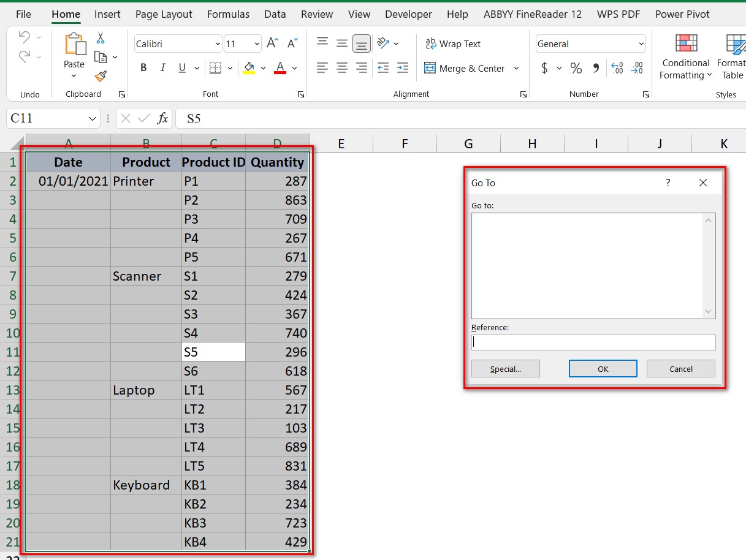Switch to the Formulas ribbon tab
746x560 pixels.
point(228,14)
